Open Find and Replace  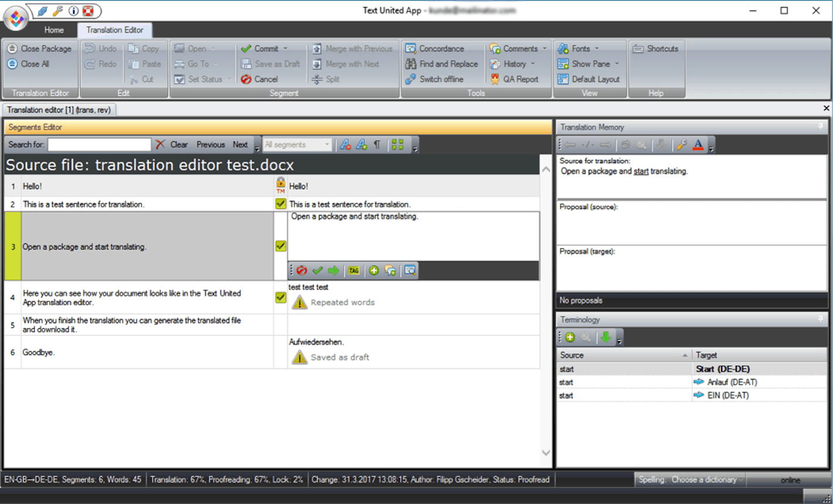click(x=441, y=64)
